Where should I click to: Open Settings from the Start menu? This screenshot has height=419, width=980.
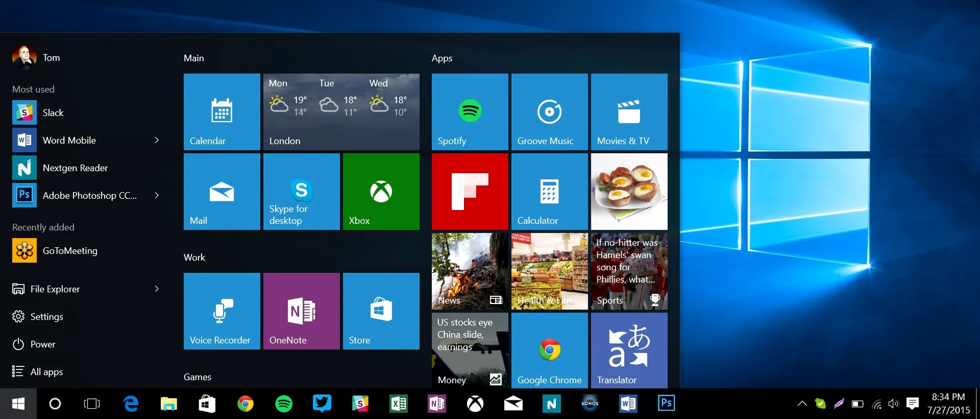point(46,317)
